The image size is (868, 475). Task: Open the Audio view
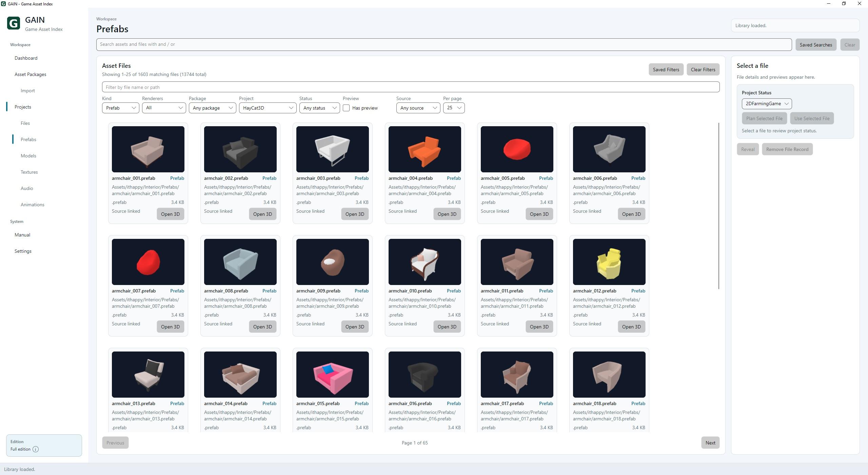[27, 188]
